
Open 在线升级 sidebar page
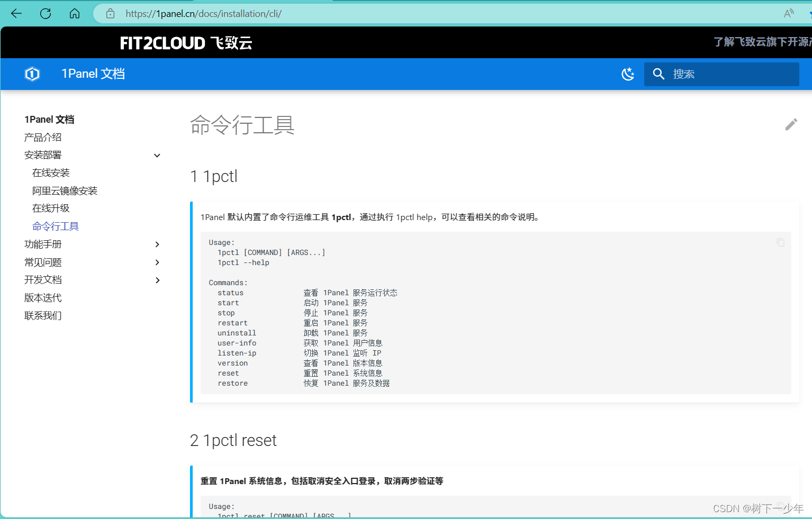51,208
